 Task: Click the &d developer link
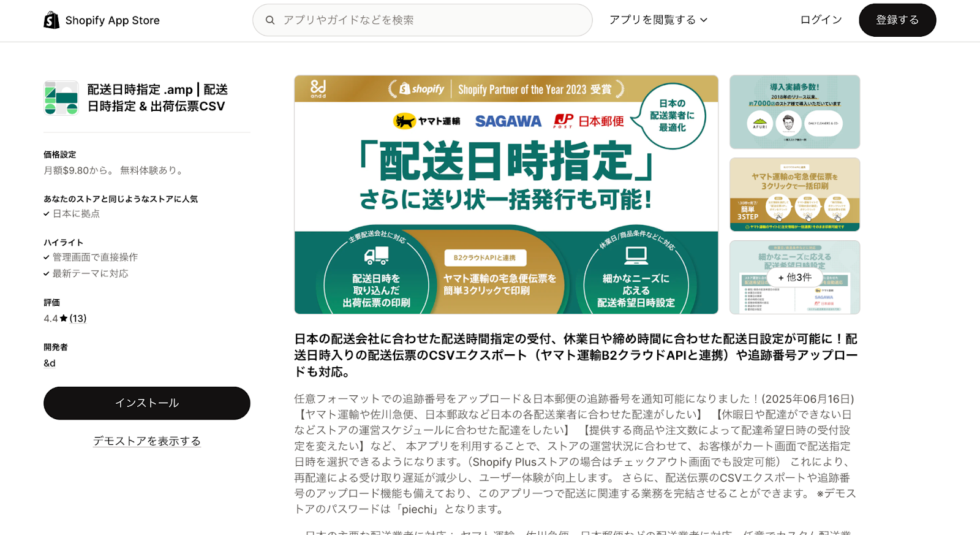tap(50, 363)
